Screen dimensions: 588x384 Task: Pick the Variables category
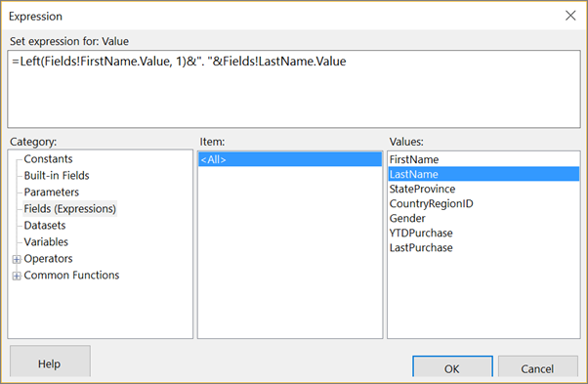click(46, 242)
